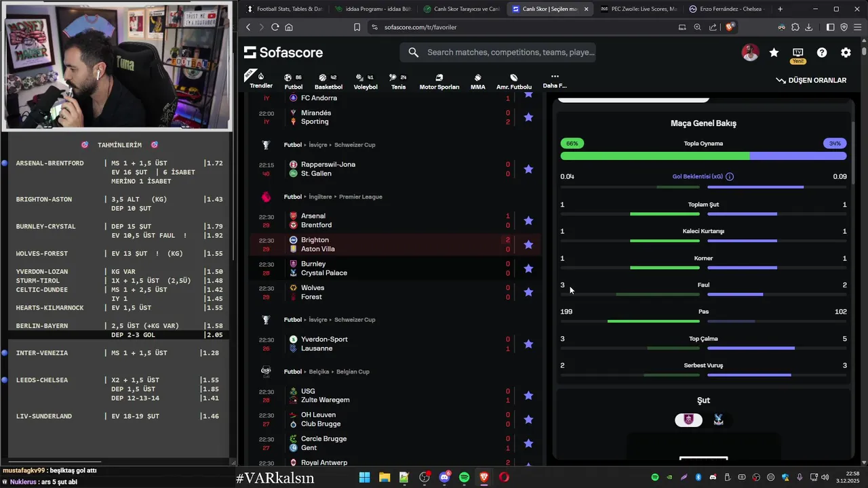868x488 pixels.
Task: Open Sofascore favorites star in header
Action: tap(774, 52)
